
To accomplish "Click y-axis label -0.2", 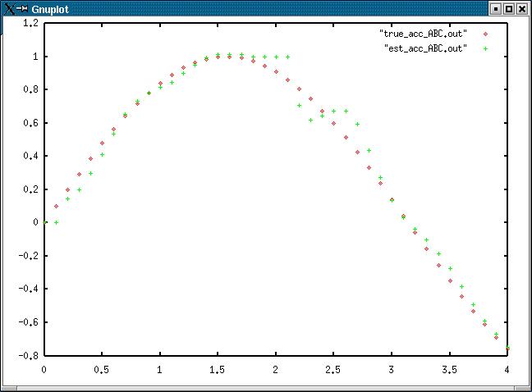I will [28, 256].
